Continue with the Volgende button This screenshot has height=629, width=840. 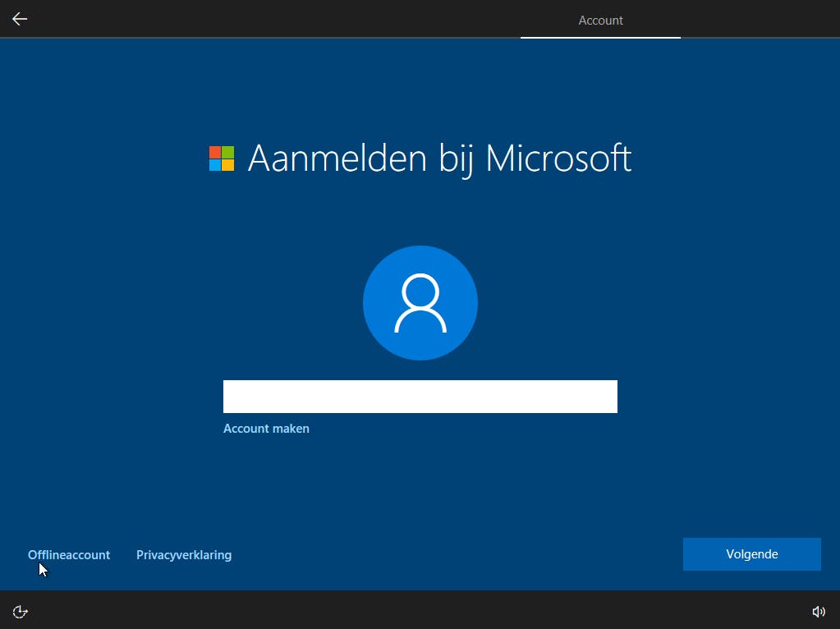pyautogui.click(x=751, y=554)
